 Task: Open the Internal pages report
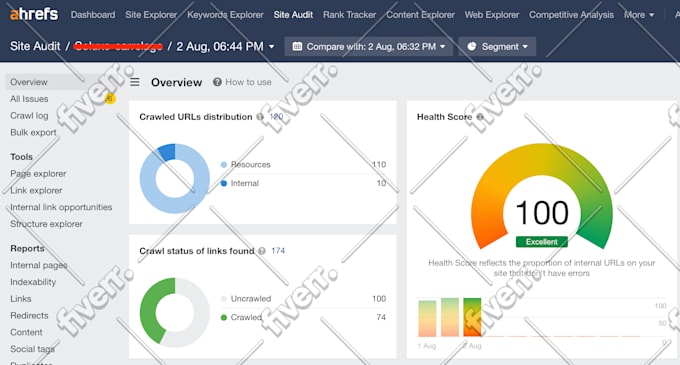click(x=39, y=265)
